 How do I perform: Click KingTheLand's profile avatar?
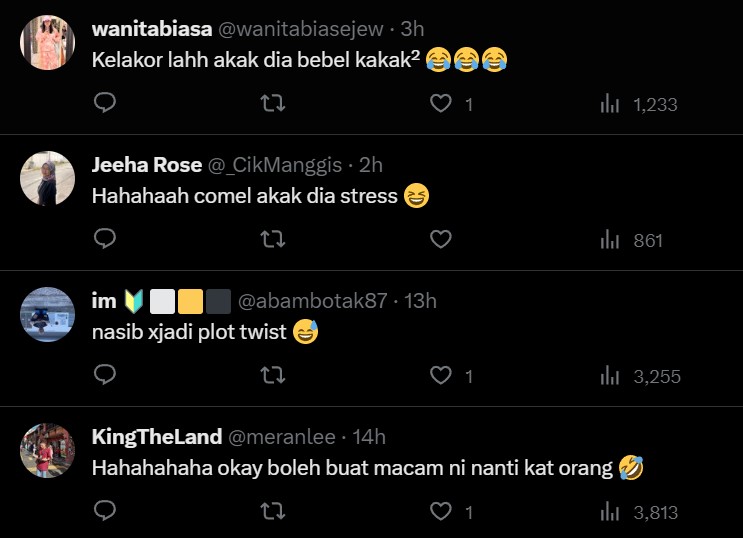click(48, 450)
